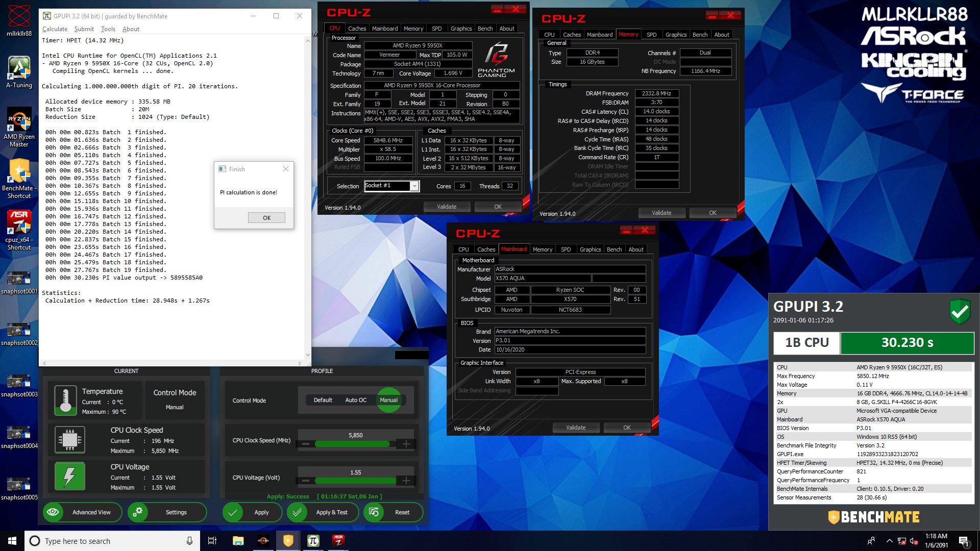This screenshot has height=551, width=980.
Task: Open cpuz_x64 shortcut on desktop
Action: [x=19, y=230]
